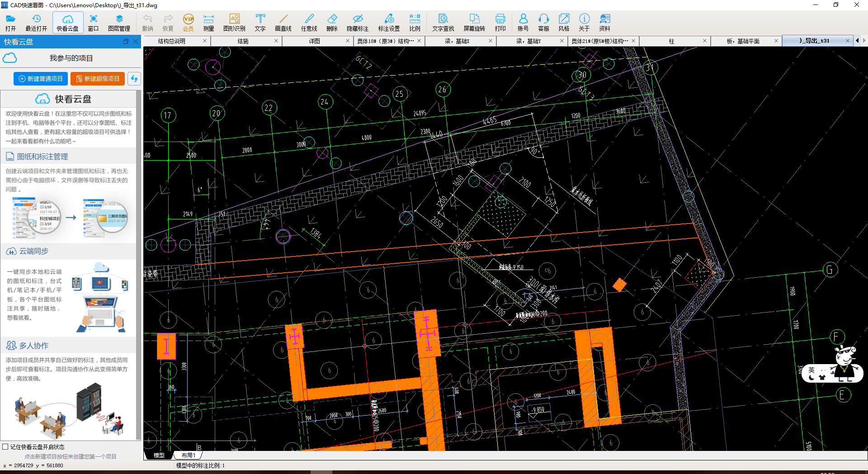
Task: Click the cloud disk panel scrollbar
Action: pos(139,265)
